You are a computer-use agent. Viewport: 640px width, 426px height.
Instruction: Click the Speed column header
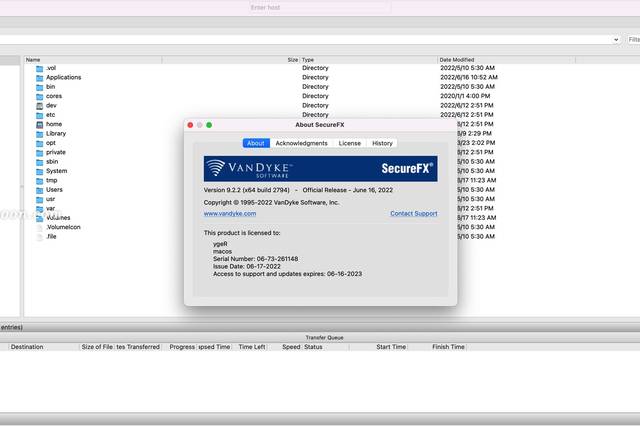tap(285, 347)
